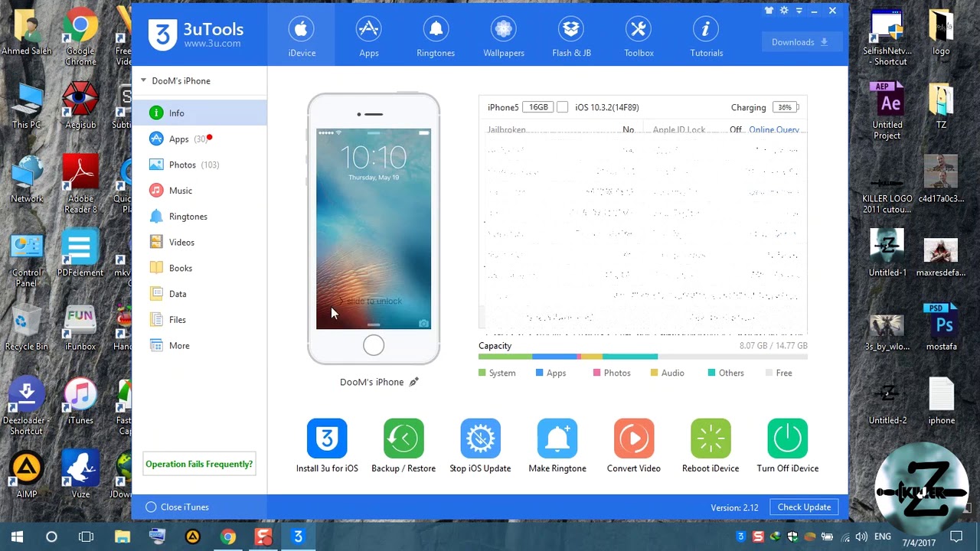
Task: Select Info in the sidebar
Action: pyautogui.click(x=199, y=112)
